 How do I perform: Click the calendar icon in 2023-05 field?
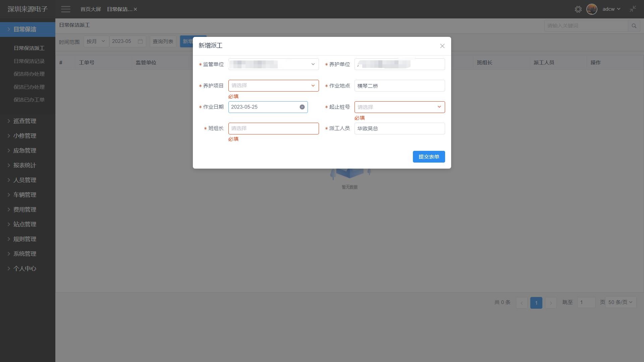click(x=140, y=42)
